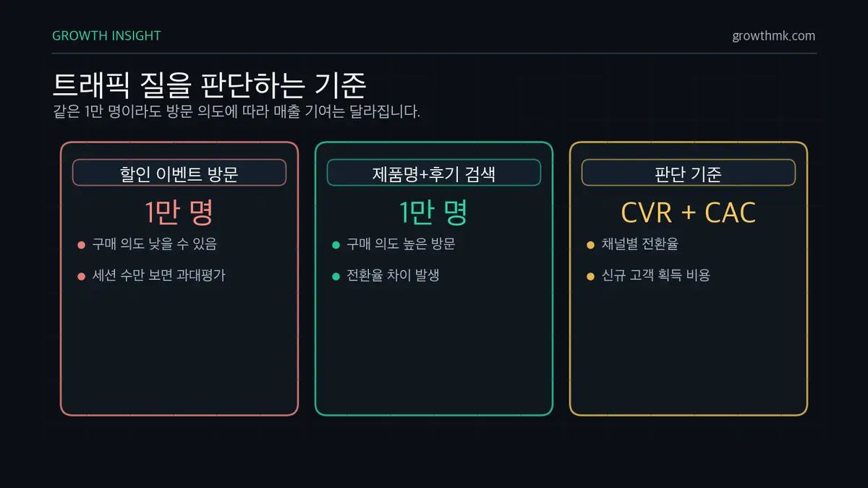Select the text 전환율 차이 발생
Image resolution: width=868 pixels, height=488 pixels.
pos(393,275)
